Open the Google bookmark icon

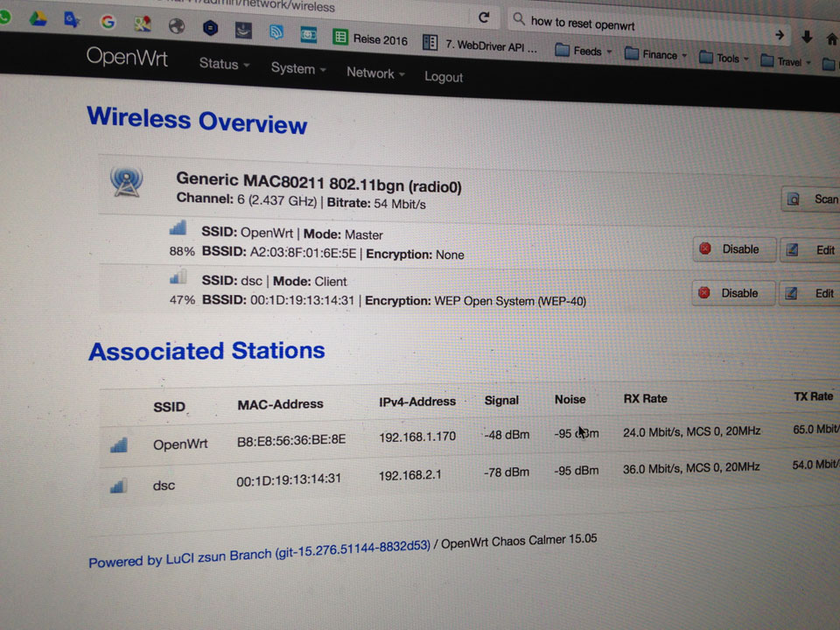[x=108, y=22]
